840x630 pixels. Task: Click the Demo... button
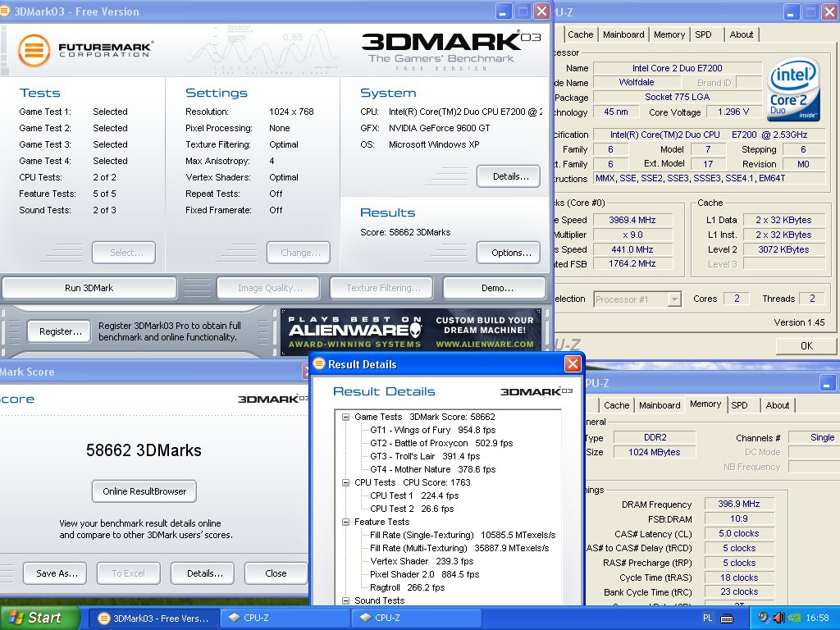tap(496, 288)
